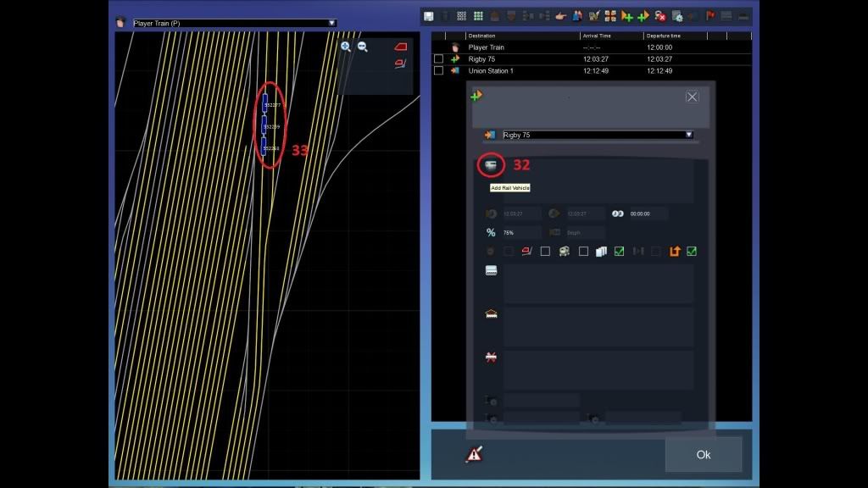Toggle the checkbox next to the red wagon icon
The height and width of the screenshot is (488, 868).
[x=545, y=251]
